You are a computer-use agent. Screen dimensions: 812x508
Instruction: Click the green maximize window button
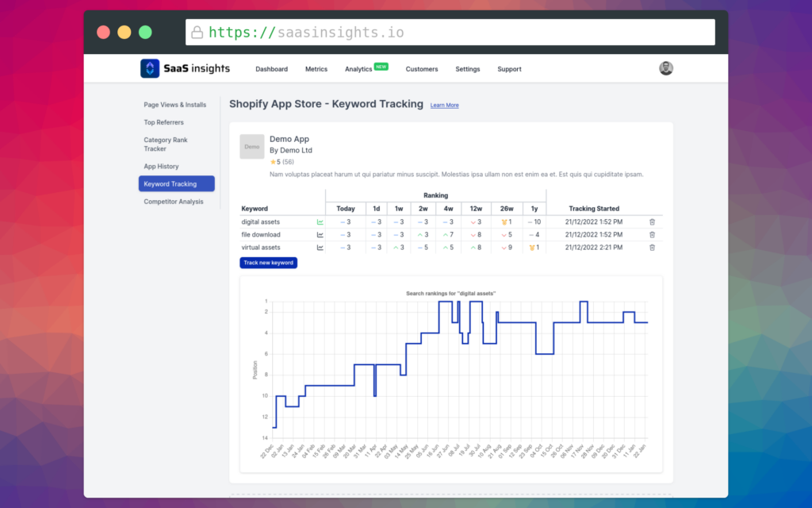[x=146, y=32]
